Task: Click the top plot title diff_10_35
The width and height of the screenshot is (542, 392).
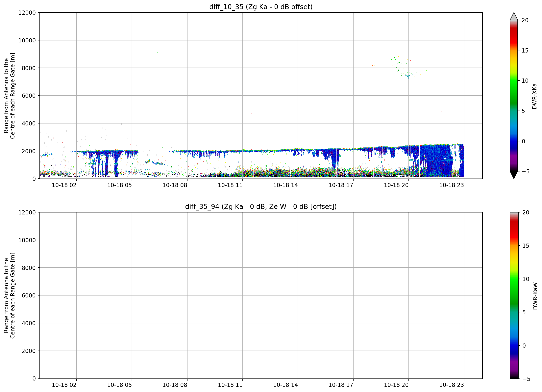Action: pyautogui.click(x=261, y=7)
